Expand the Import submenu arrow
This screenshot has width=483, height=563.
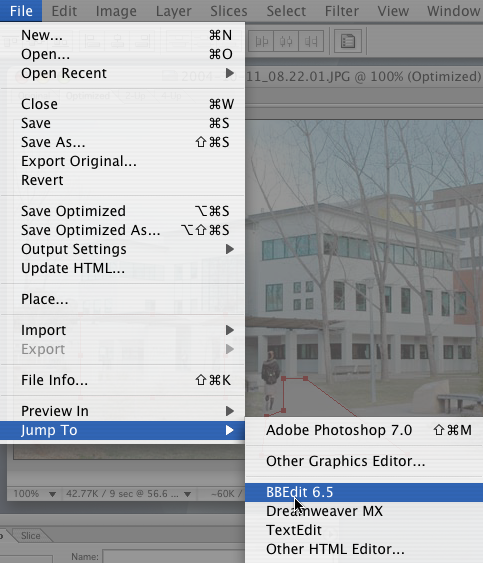pyautogui.click(x=229, y=330)
